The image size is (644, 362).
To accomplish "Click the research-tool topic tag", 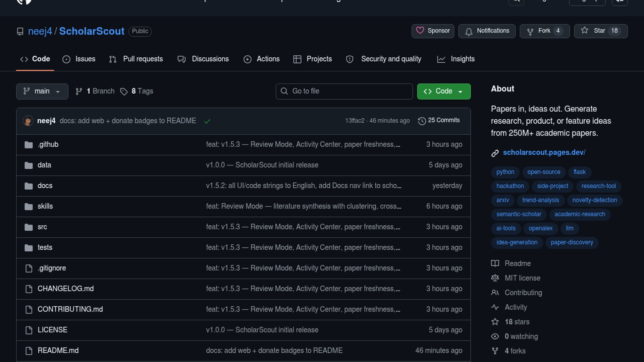I will [598, 186].
